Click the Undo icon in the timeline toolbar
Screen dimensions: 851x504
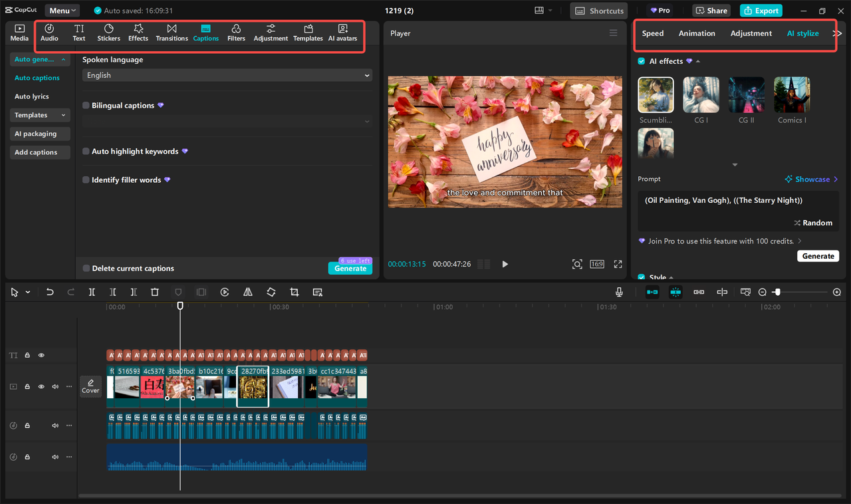(49, 291)
